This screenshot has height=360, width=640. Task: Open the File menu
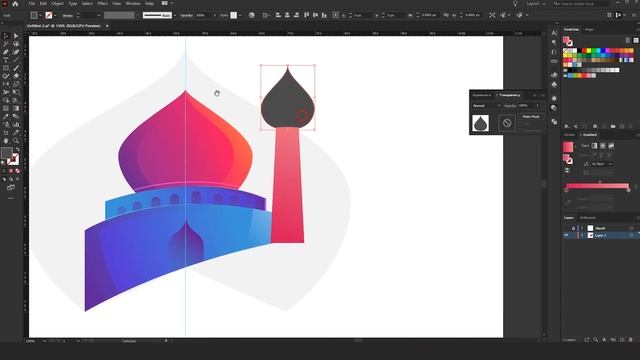(31, 4)
